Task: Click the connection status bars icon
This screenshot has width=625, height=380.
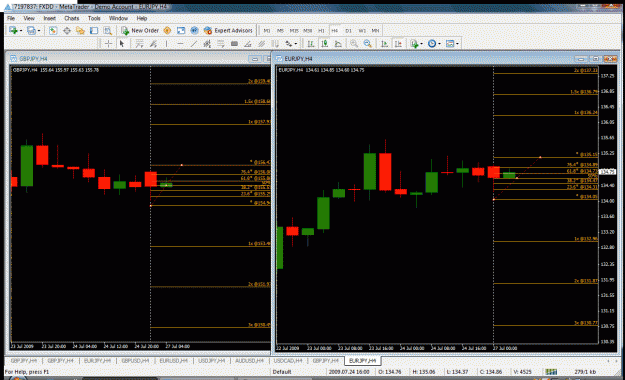Action: click(551, 372)
